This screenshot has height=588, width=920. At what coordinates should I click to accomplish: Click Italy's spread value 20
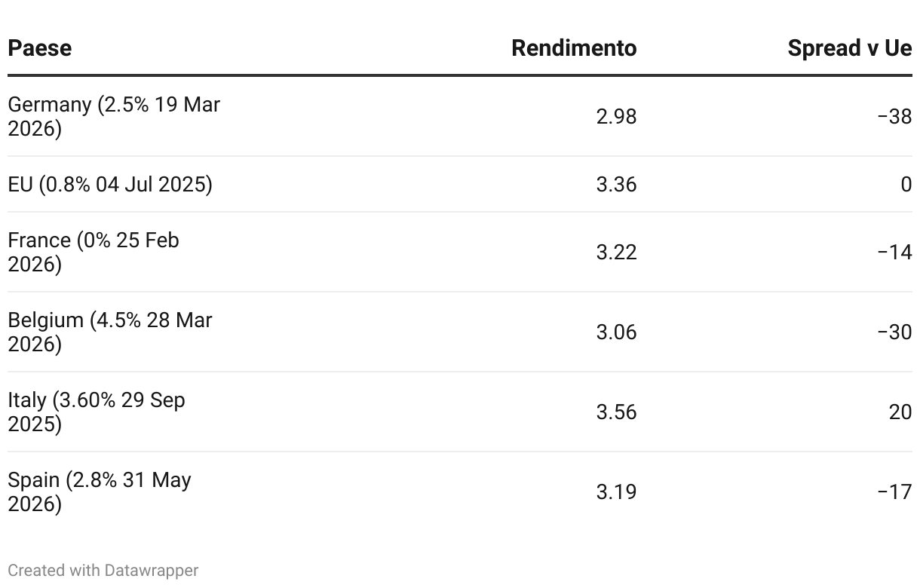(900, 412)
